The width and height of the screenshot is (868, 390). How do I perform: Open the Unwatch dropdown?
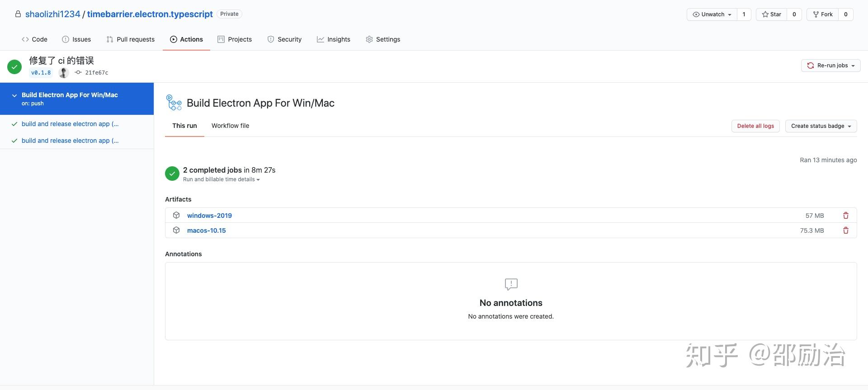point(712,14)
